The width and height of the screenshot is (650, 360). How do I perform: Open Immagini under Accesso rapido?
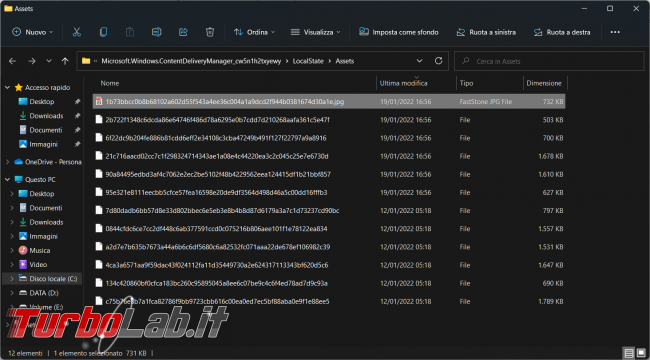pyautogui.click(x=43, y=144)
